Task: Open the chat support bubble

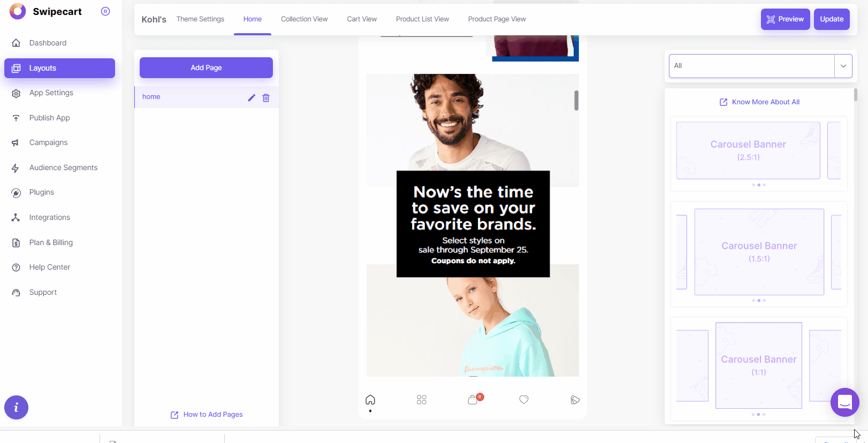Action: (845, 402)
